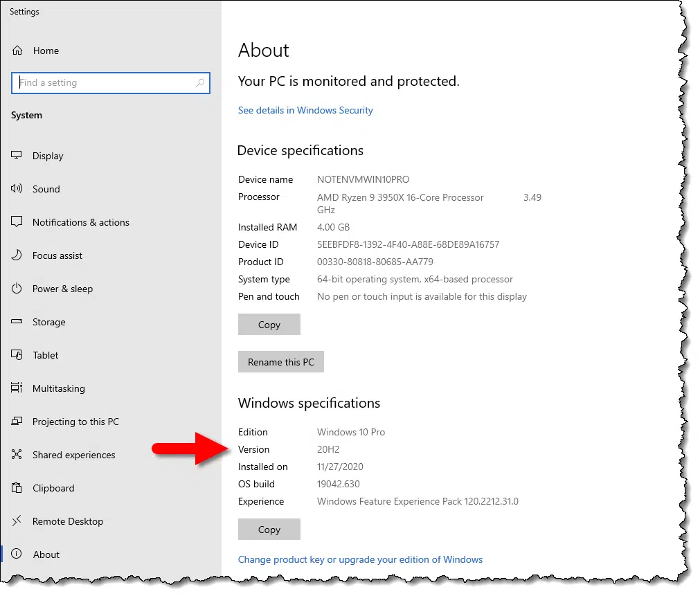Click the Remote Desktop icon
Image resolution: width=700 pixels, height=596 pixels.
point(17,521)
